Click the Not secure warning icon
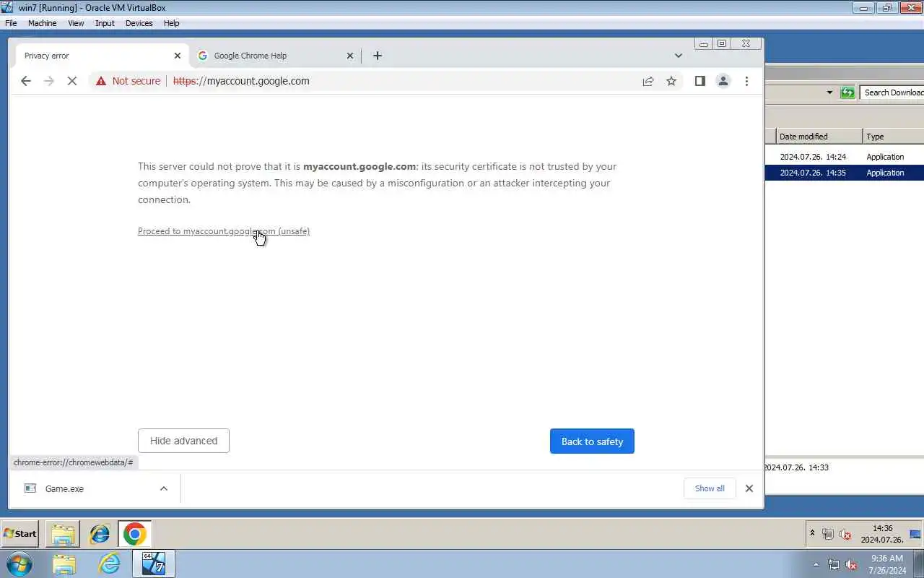 pos(101,81)
